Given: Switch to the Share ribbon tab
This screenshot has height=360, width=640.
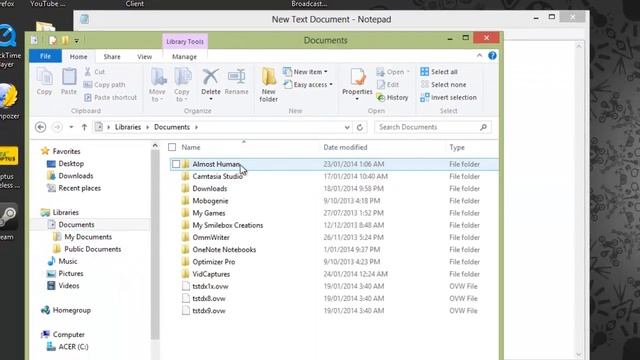Looking at the screenshot, I should pos(112,57).
